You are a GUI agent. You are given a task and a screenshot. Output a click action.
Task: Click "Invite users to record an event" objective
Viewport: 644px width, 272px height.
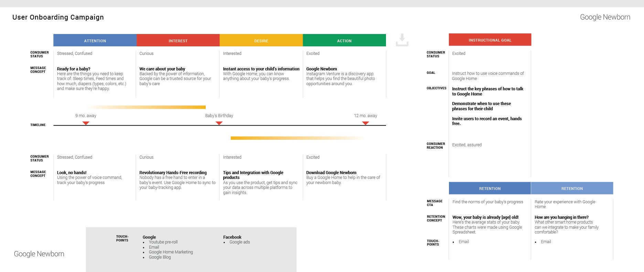point(487,121)
